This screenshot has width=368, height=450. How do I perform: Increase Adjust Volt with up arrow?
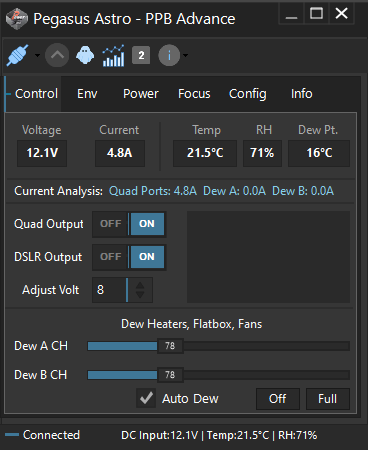coord(140,286)
